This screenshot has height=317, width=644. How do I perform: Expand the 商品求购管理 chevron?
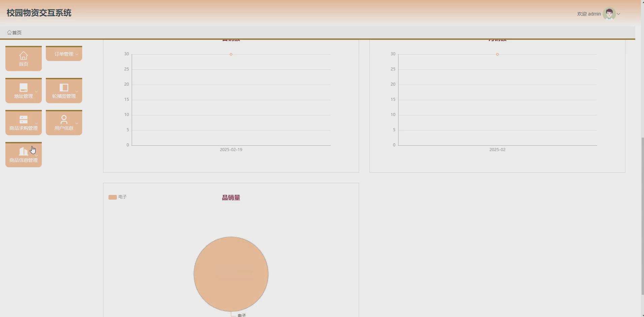point(36,123)
